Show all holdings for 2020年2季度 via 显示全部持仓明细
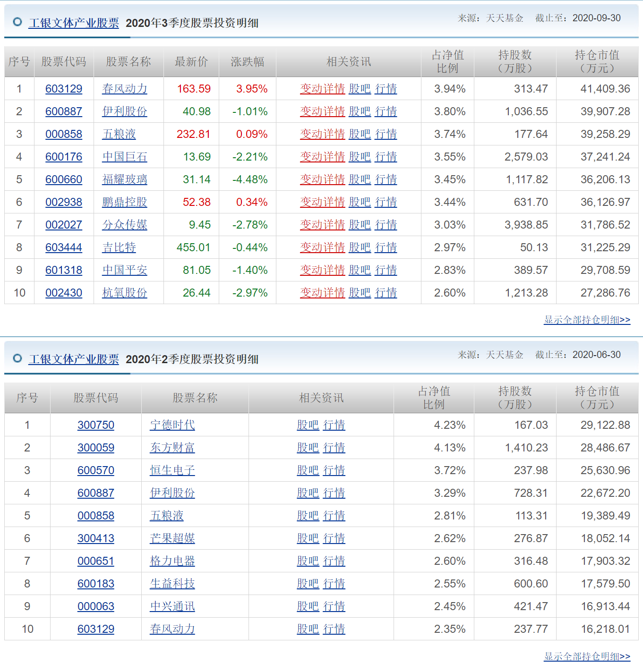 (587, 656)
